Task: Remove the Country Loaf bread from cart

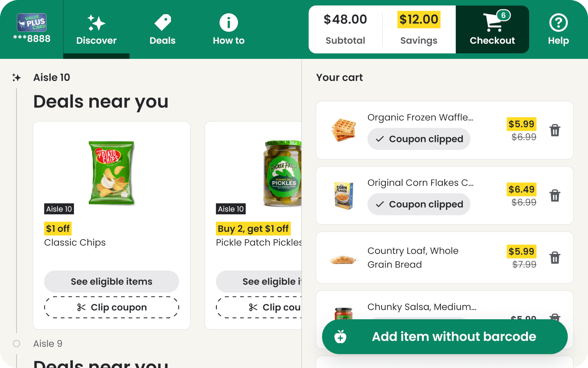Action: click(x=555, y=257)
